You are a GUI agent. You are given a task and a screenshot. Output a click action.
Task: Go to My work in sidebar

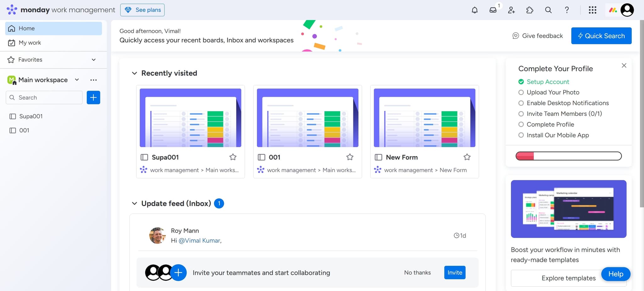click(30, 43)
